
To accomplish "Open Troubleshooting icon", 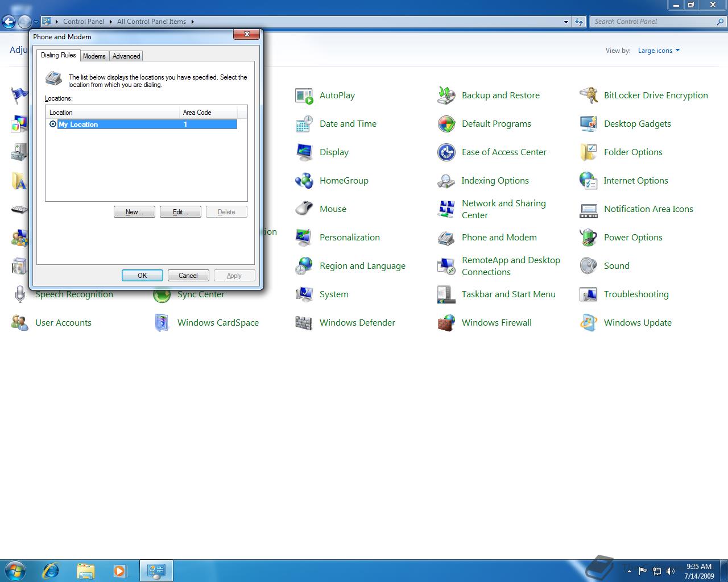I will (588, 294).
